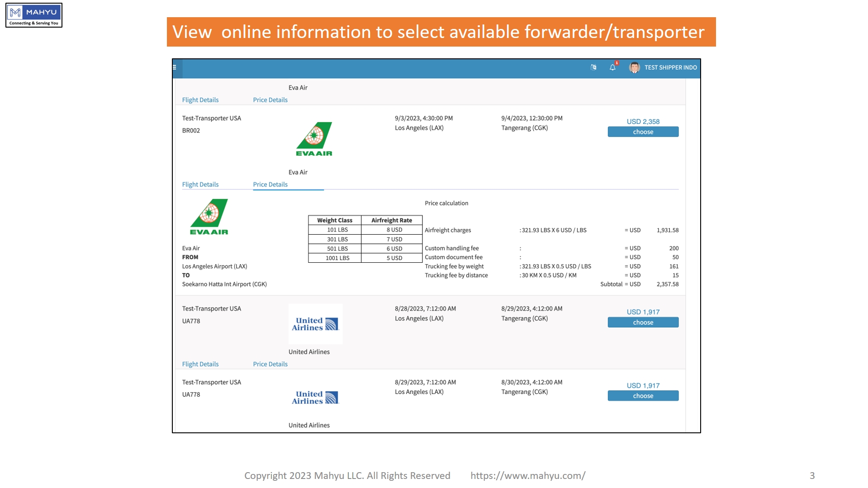Click the orange slide title banner text
This screenshot has width=868, height=488.
tap(438, 32)
